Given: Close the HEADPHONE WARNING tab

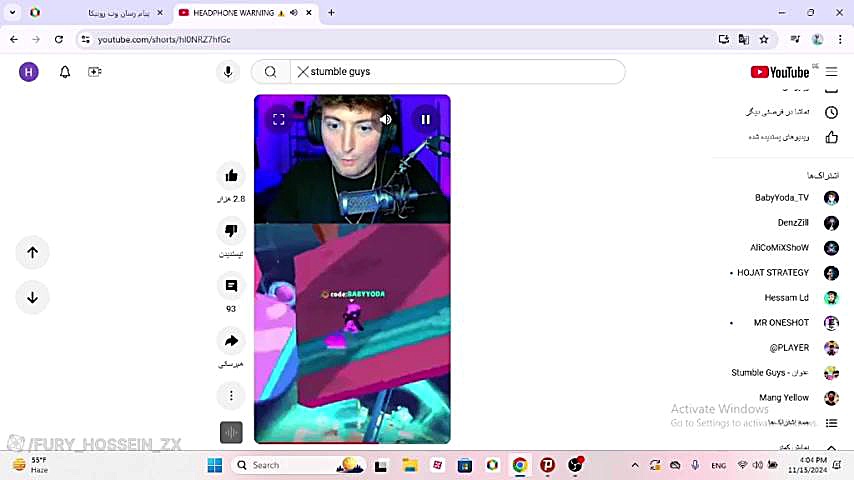Looking at the screenshot, I should (309, 13).
